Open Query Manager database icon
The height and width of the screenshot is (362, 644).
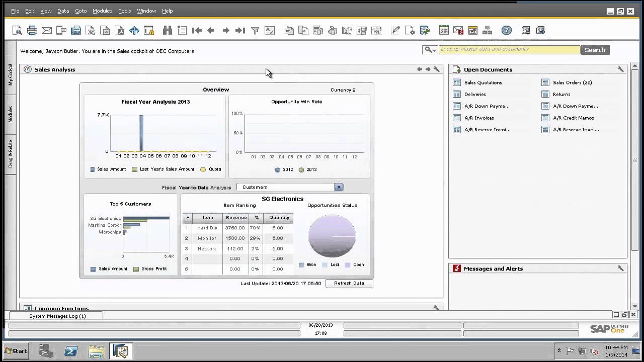point(425,31)
